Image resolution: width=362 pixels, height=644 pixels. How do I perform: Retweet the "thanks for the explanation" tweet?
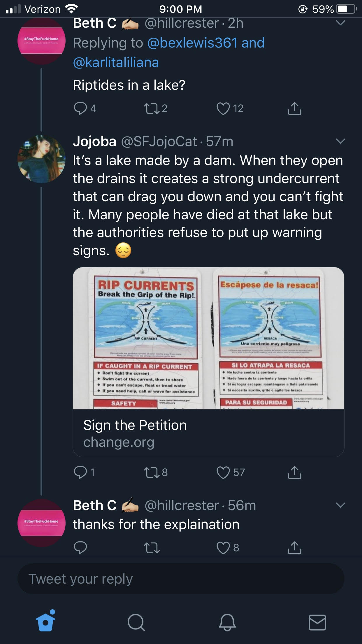click(x=152, y=547)
